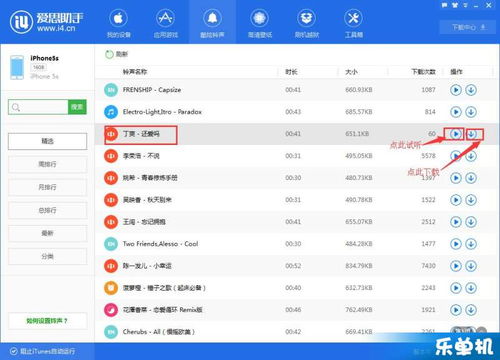Screen dimensions: 500x360
Task: Focus the ringtone search input field
Action: pos(38,107)
